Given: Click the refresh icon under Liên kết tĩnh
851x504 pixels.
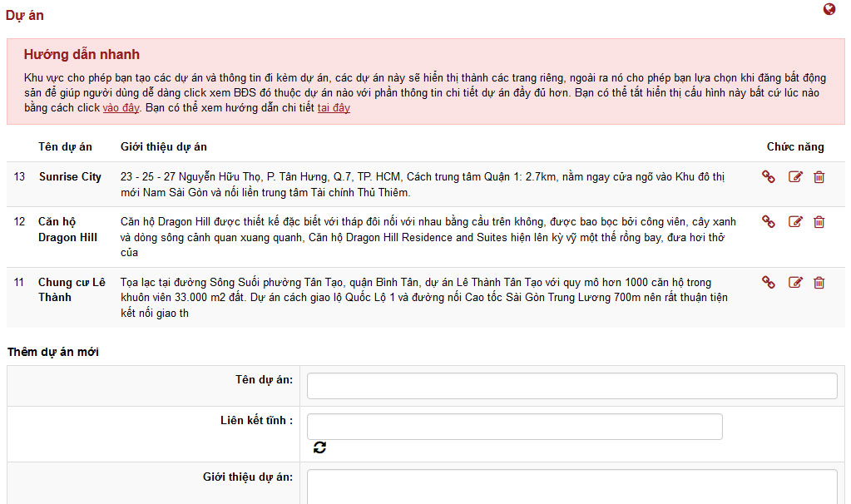Looking at the screenshot, I should coord(320,447).
